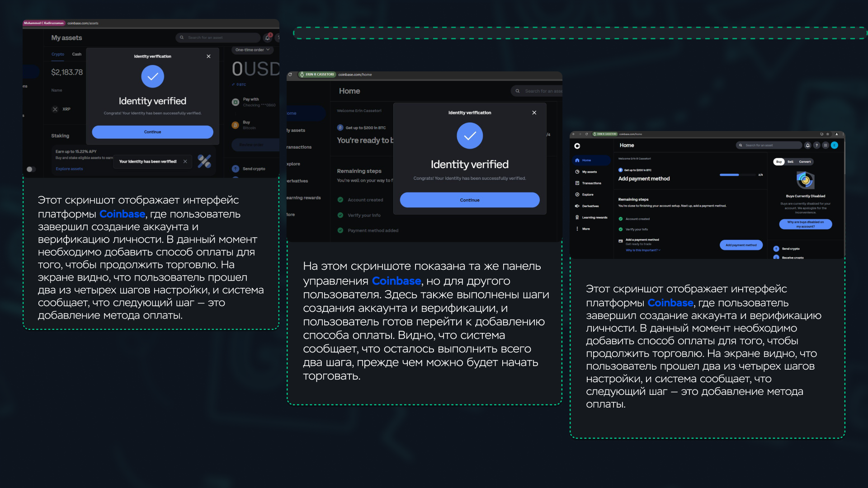
Task: Close the middle Identity verification dialog
Action: (534, 113)
